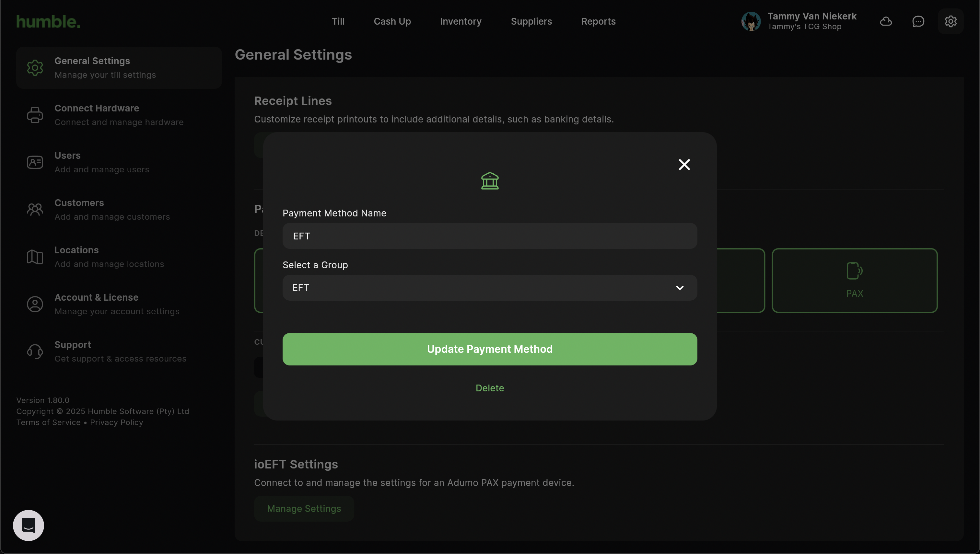
Task: Click the bank building icon in dialog
Action: click(490, 181)
